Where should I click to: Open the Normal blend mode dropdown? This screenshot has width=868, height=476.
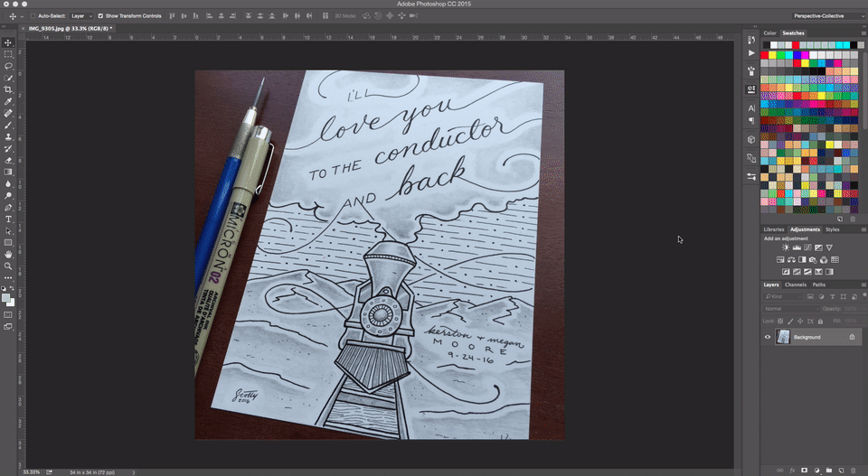pos(790,308)
